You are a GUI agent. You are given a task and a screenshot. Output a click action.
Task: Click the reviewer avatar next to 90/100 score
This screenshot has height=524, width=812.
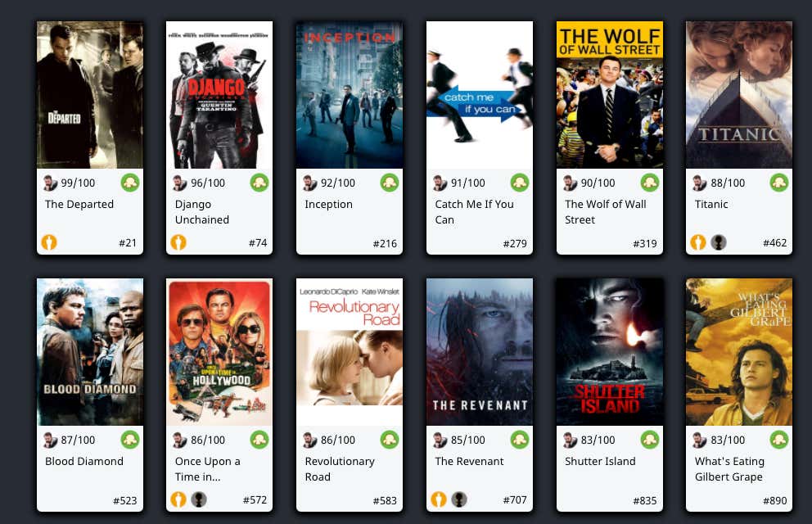coord(571,183)
